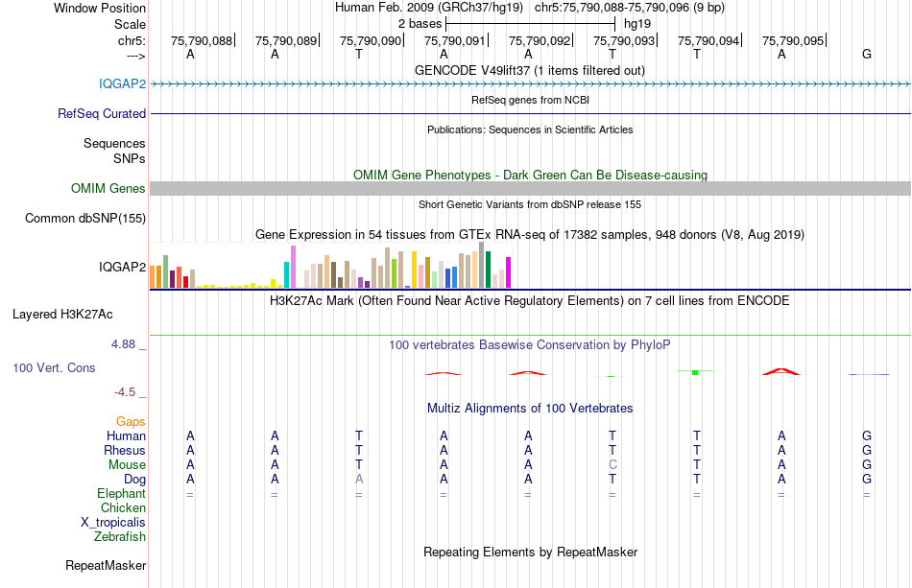912x588 pixels.
Task: Click Repeating Elements by RepeatMasker title
Action: (530, 552)
